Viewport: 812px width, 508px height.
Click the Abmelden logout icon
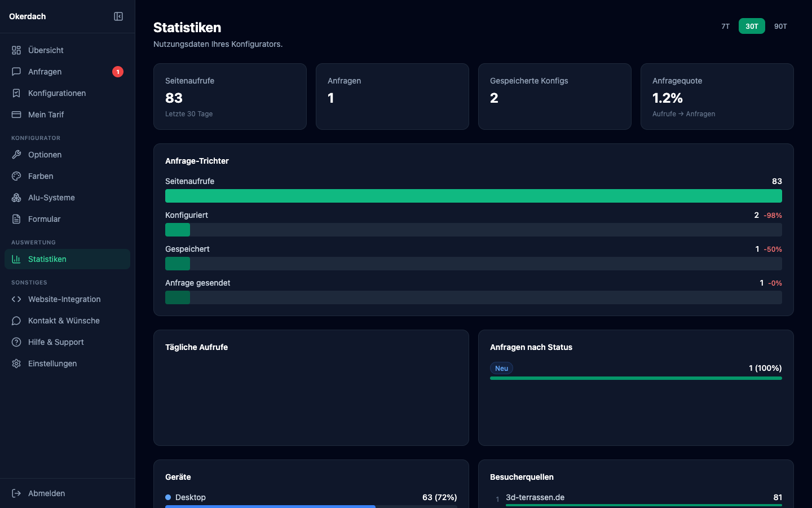16,493
